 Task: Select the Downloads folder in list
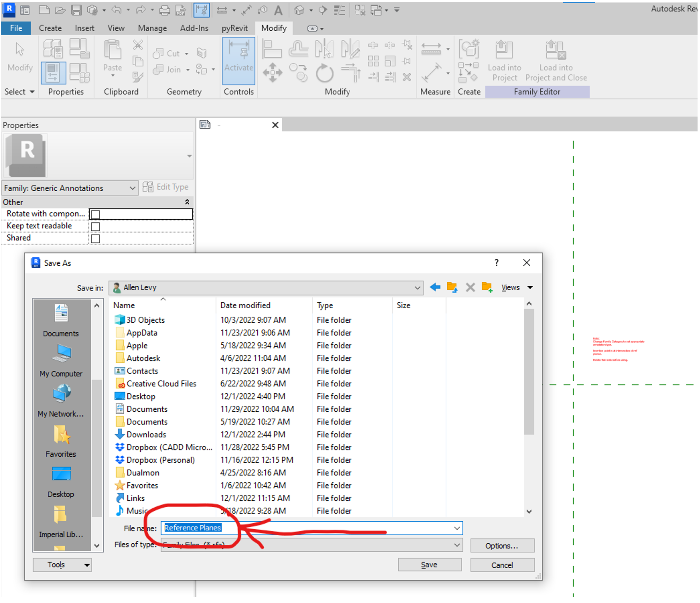pyautogui.click(x=146, y=435)
